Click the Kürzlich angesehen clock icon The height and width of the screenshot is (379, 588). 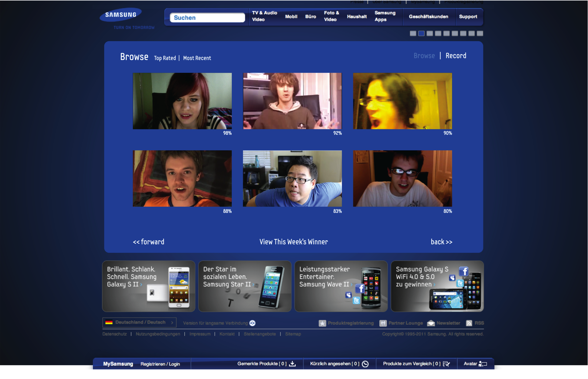pos(365,364)
